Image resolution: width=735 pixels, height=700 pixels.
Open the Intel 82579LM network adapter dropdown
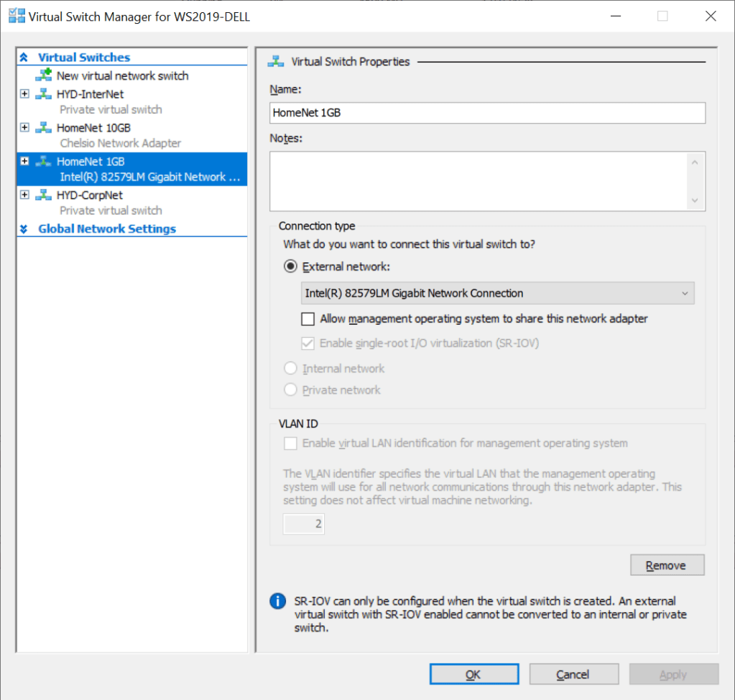pyautogui.click(x=497, y=293)
